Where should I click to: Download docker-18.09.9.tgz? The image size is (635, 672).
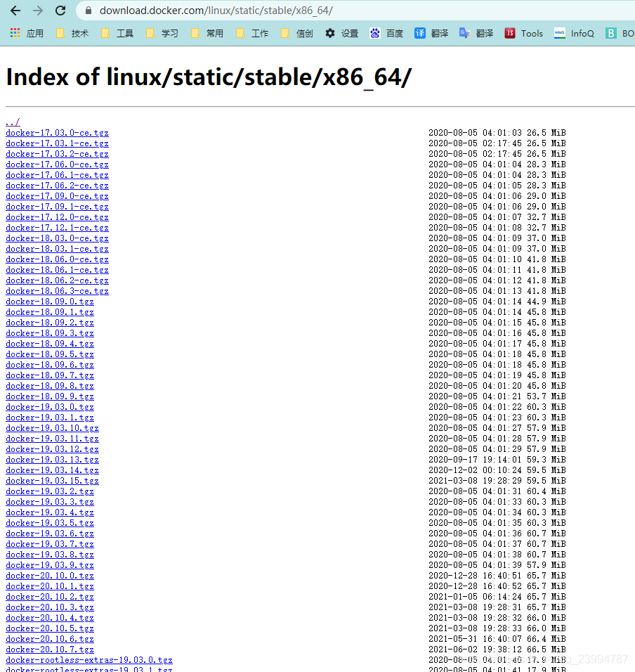tap(50, 396)
